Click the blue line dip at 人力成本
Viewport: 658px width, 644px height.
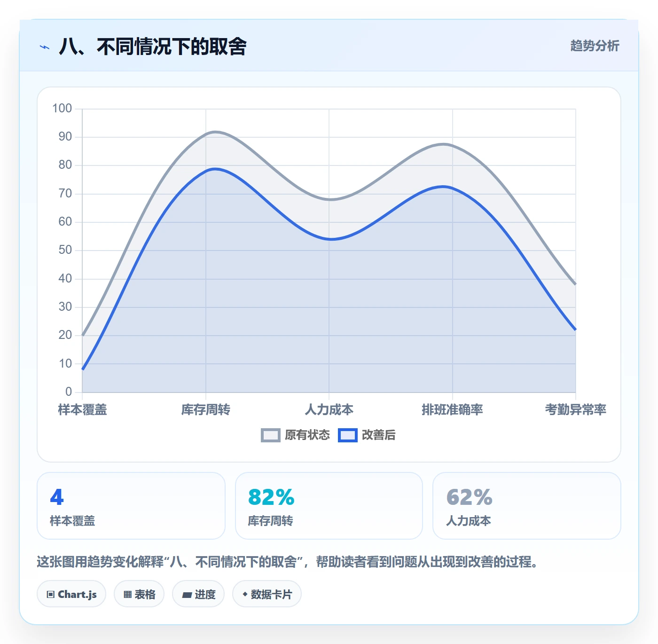click(331, 239)
